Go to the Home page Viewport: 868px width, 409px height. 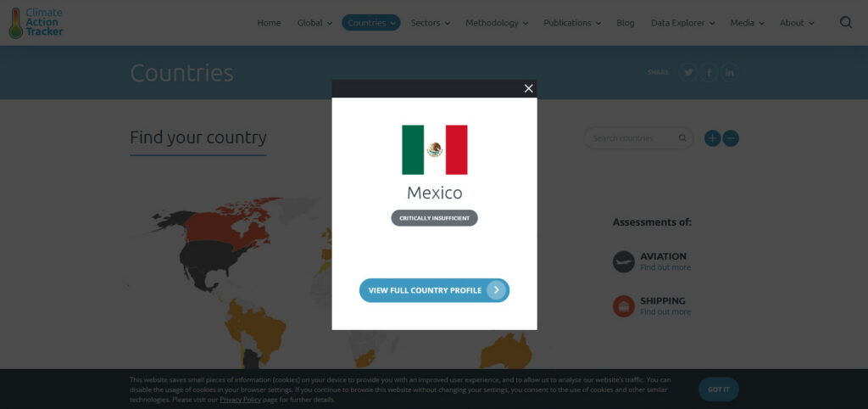click(269, 23)
